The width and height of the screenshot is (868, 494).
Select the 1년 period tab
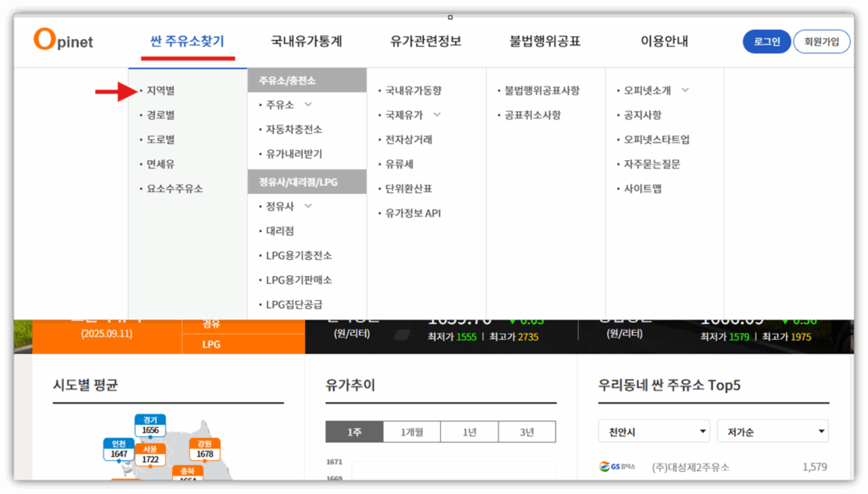pyautogui.click(x=469, y=431)
